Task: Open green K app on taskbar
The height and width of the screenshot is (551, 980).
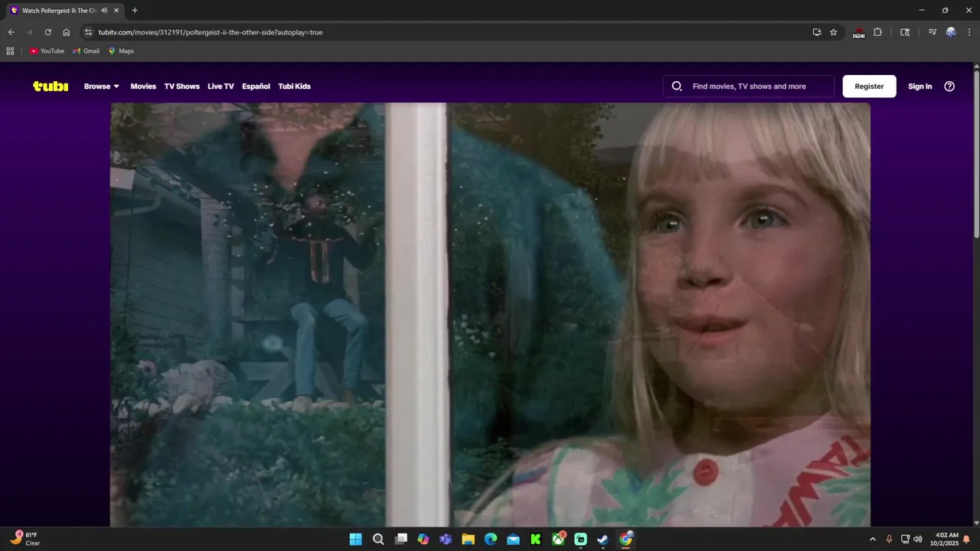Action: point(536,540)
